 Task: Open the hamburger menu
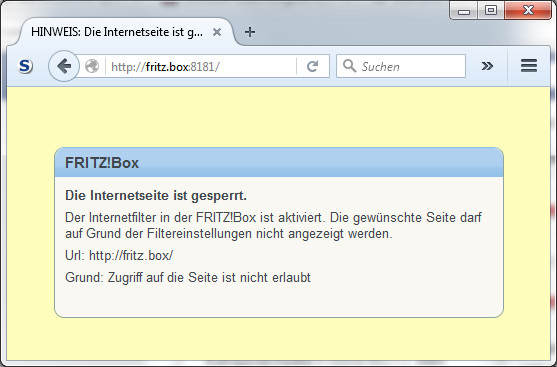529,66
